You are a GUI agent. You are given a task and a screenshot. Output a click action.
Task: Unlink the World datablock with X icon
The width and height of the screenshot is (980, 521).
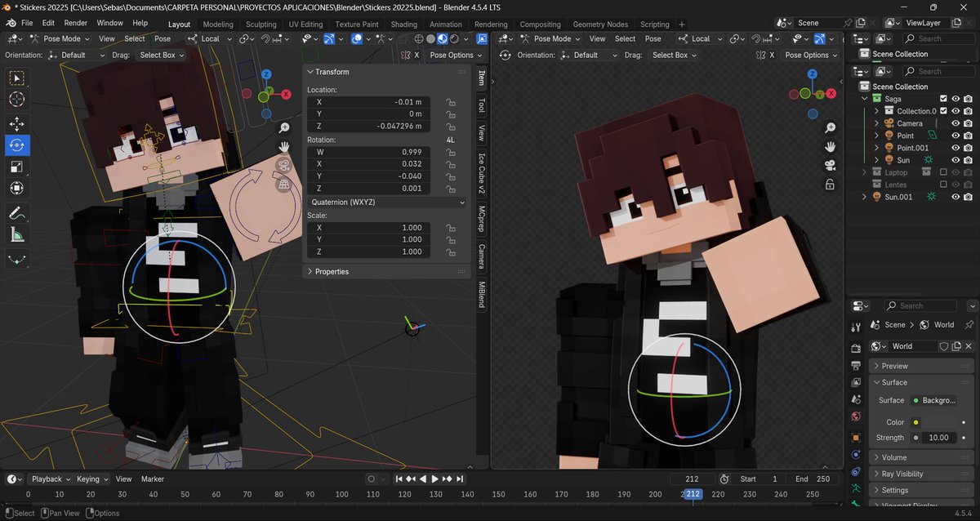970,346
